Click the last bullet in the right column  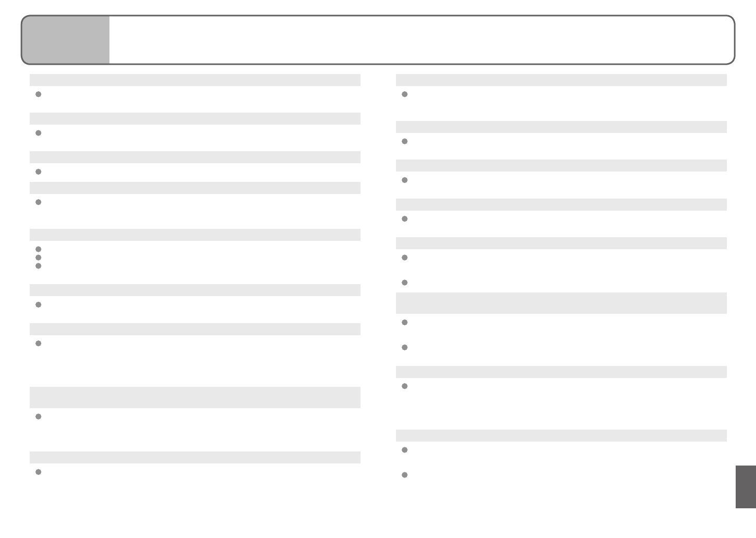tap(404, 475)
